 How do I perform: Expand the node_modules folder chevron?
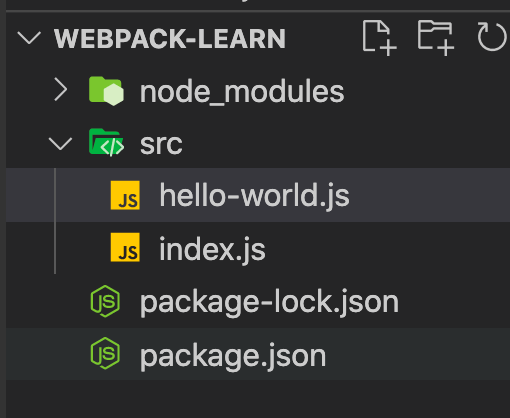pyautogui.click(x=61, y=89)
